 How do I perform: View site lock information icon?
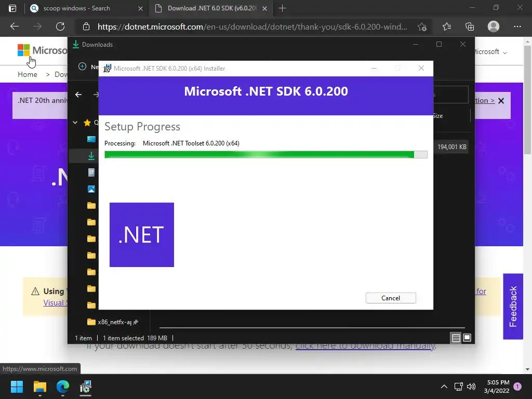(x=86, y=26)
